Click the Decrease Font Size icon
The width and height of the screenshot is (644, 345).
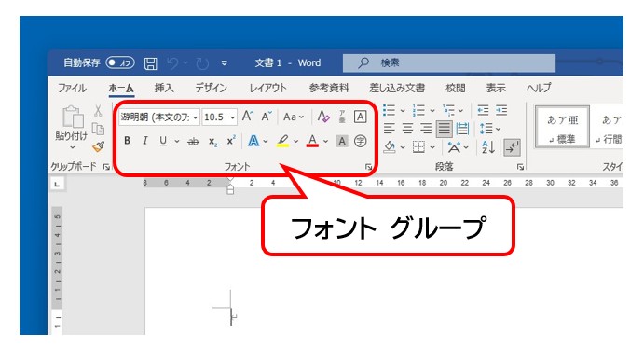click(x=267, y=117)
